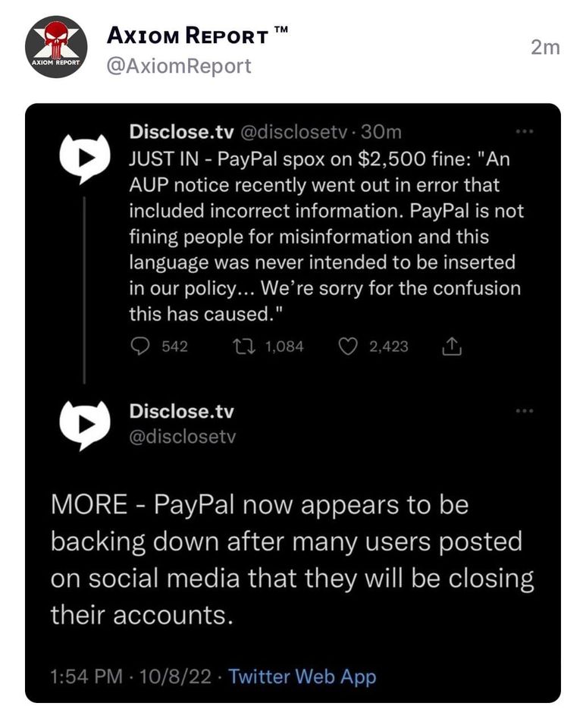Open the Disclose.tv name above the MORE tweet

pyautogui.click(x=181, y=411)
